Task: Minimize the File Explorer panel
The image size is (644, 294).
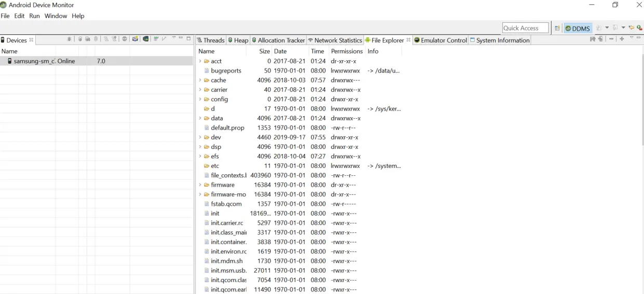Action: tap(639, 37)
